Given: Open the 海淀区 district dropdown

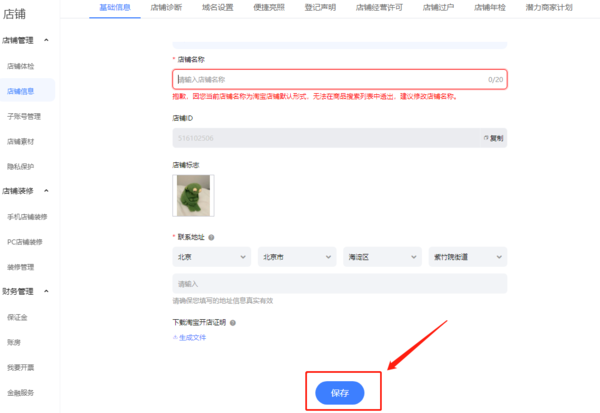Looking at the screenshot, I should tap(382, 257).
